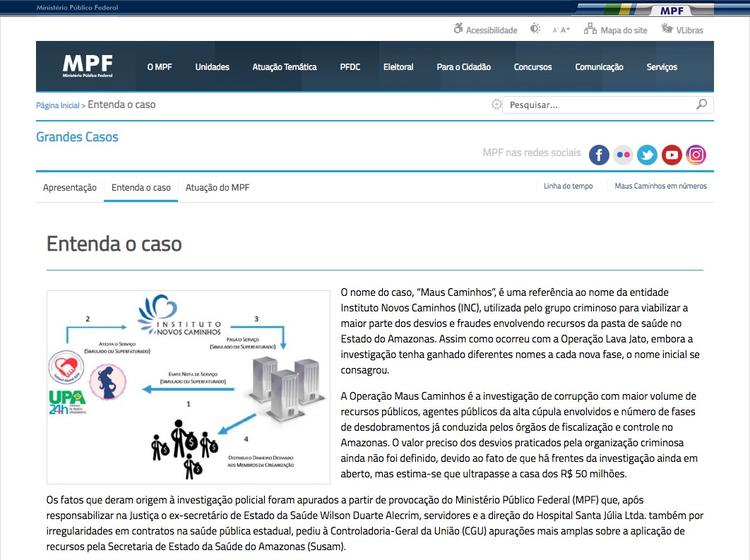Increase font size with A+
Image resolution: width=750 pixels, height=560 pixels.
pyautogui.click(x=565, y=30)
